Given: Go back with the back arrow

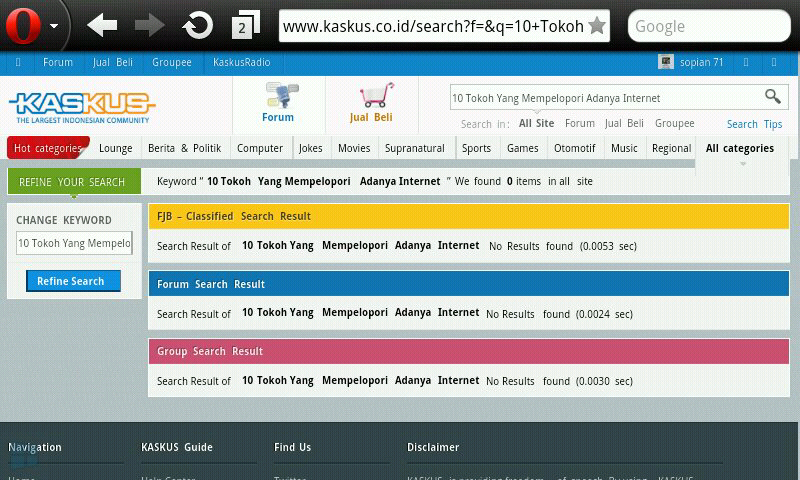Looking at the screenshot, I should coord(102,25).
